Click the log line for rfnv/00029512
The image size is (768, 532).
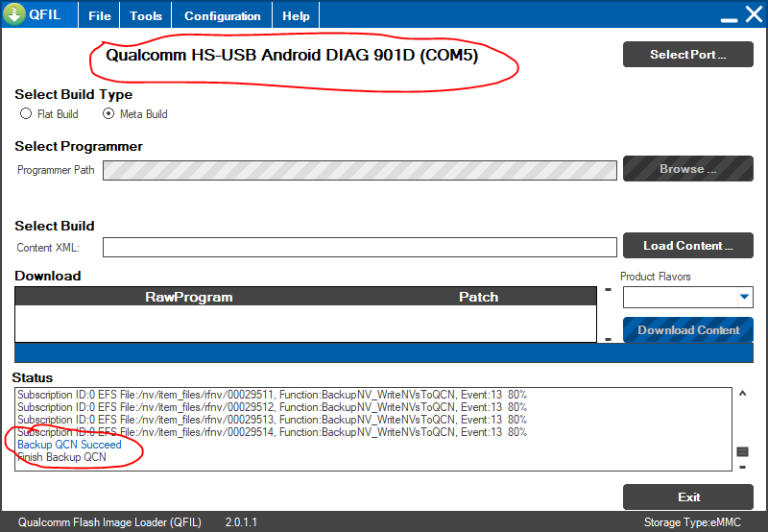tap(272, 407)
